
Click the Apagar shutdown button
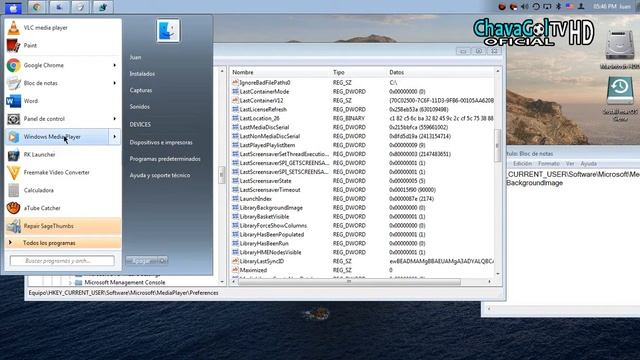tap(142, 260)
